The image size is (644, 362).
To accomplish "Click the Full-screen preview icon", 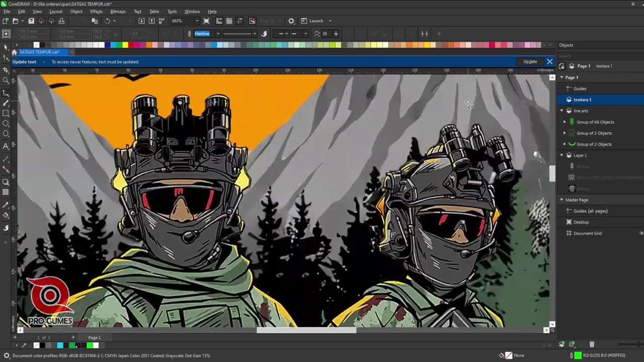I will click(x=206, y=21).
